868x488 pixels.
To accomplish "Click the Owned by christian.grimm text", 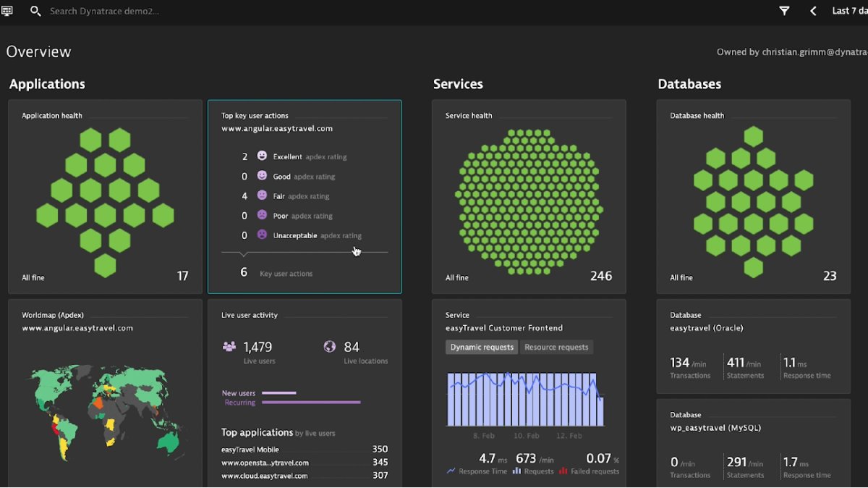I will click(792, 52).
